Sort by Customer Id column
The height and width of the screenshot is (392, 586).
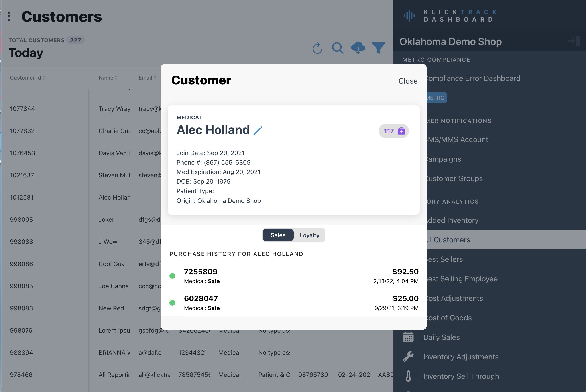pyautogui.click(x=28, y=78)
